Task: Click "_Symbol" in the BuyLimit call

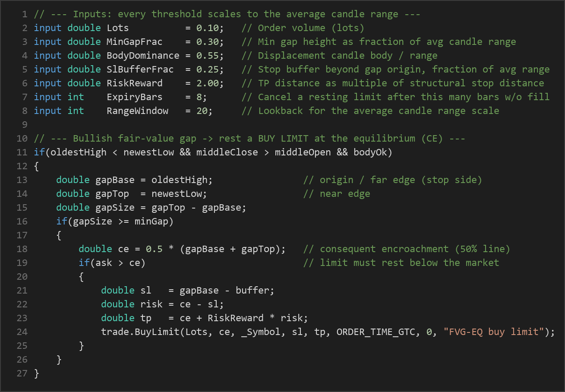Action: coord(261,332)
